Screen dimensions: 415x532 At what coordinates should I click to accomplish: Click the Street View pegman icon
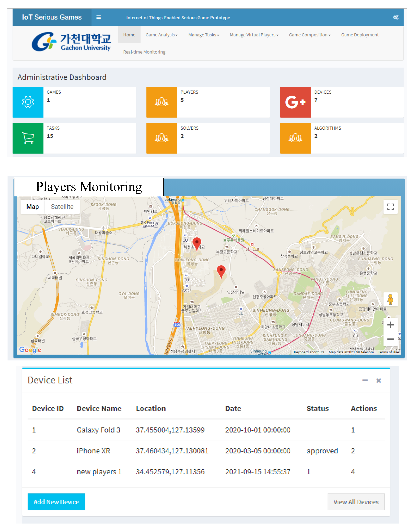coord(390,299)
